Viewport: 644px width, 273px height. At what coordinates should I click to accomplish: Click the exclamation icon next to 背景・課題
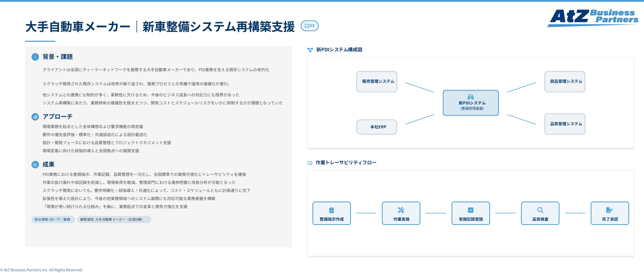pos(35,57)
